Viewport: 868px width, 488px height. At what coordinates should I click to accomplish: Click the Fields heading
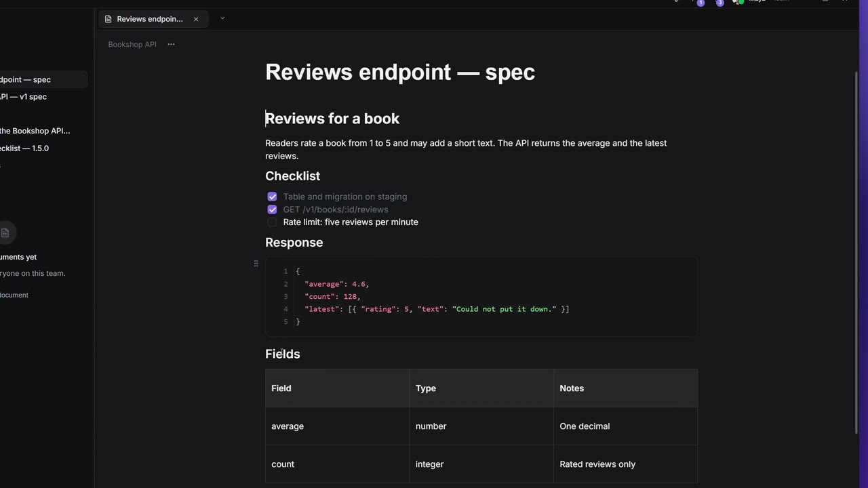(x=283, y=354)
